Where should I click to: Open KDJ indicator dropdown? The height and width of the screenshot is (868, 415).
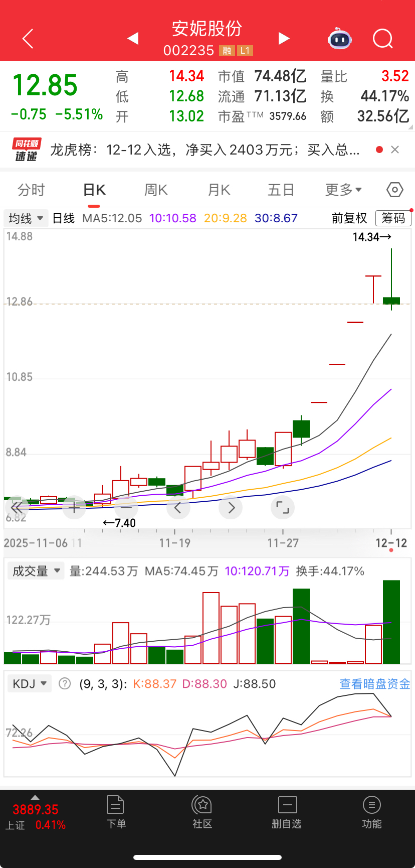click(30, 683)
